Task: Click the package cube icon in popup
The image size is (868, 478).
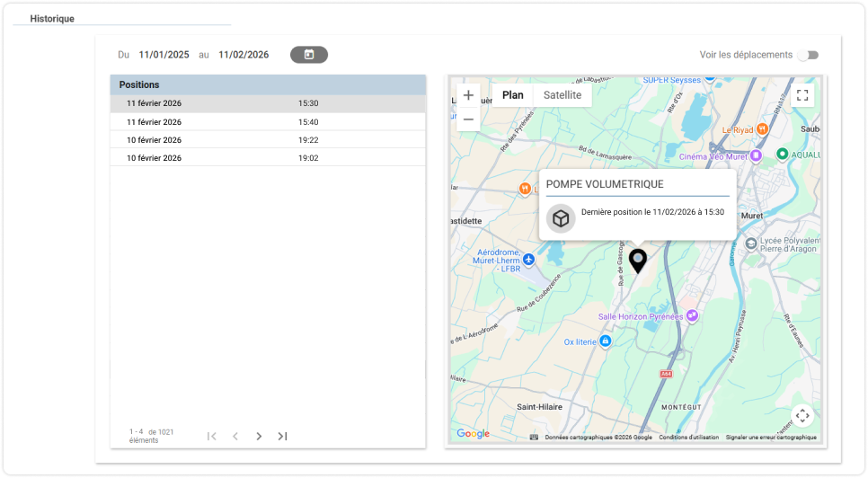Action: coord(561,218)
